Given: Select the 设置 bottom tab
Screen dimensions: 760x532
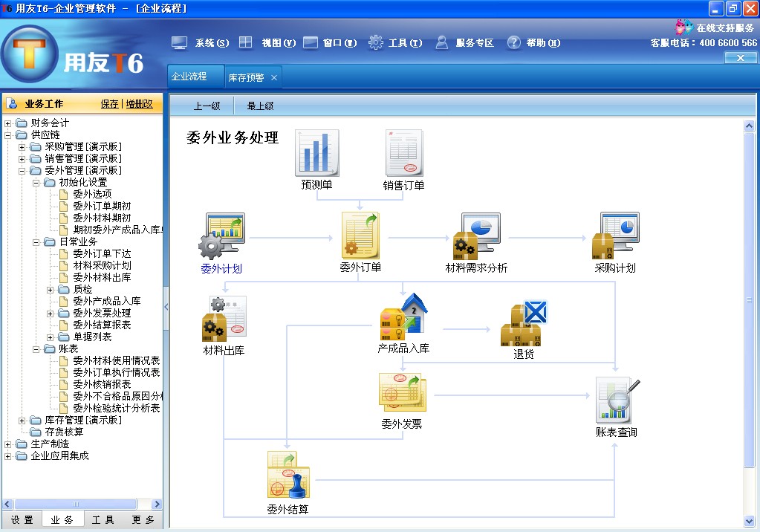Looking at the screenshot, I should point(22,519).
